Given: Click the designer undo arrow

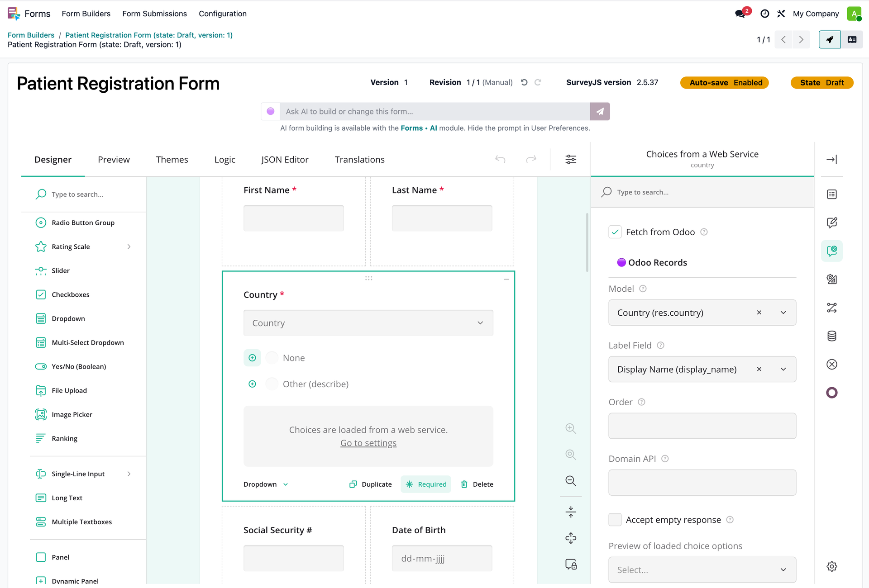Looking at the screenshot, I should click(x=500, y=159).
